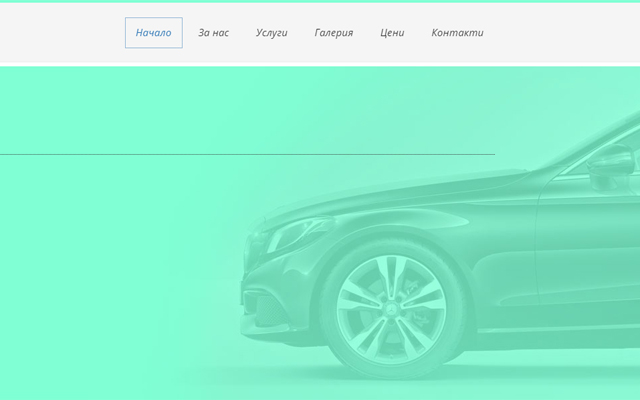
Task: Go to the За нас page
Action: 213,33
